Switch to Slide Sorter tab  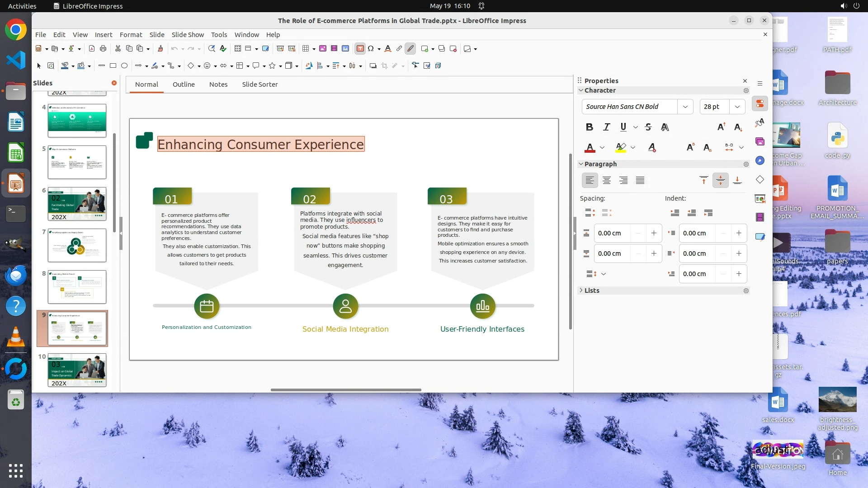click(259, 84)
